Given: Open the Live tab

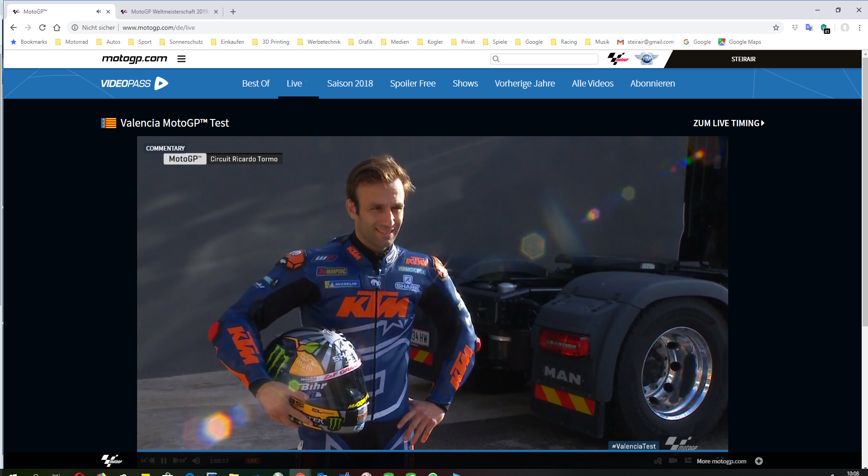Looking at the screenshot, I should (x=294, y=83).
